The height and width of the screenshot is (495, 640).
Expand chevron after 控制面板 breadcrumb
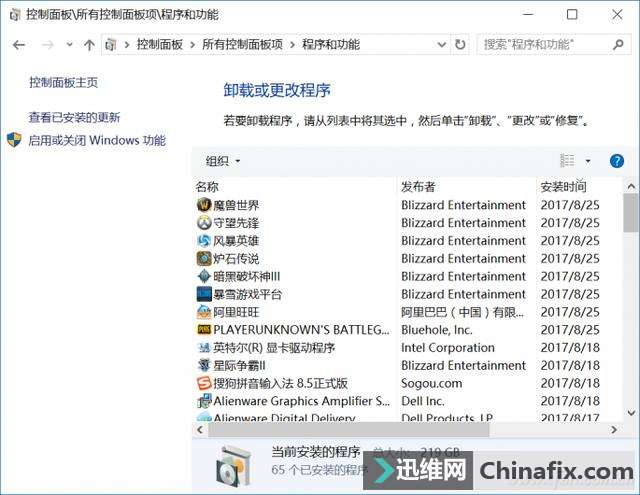tap(192, 44)
